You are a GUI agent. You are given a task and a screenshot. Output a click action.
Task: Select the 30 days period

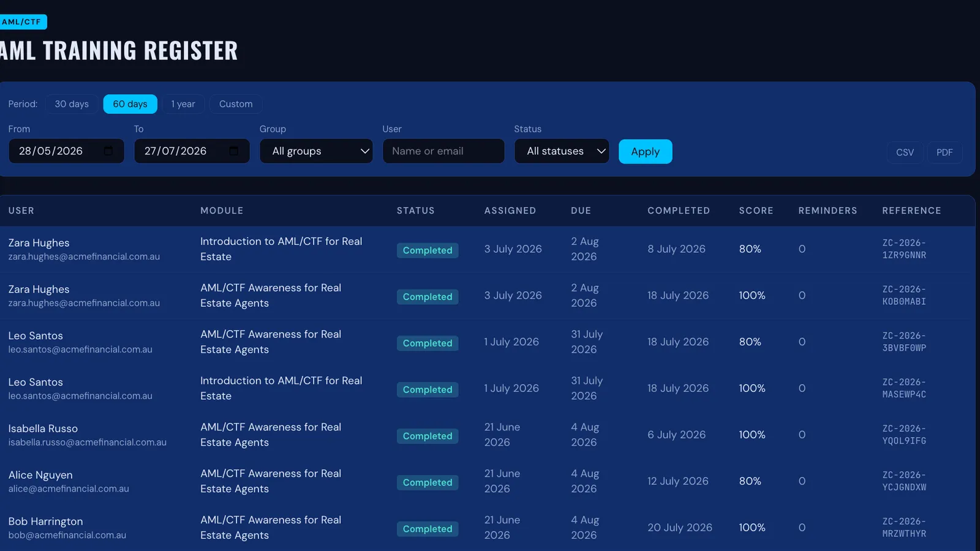pyautogui.click(x=72, y=104)
